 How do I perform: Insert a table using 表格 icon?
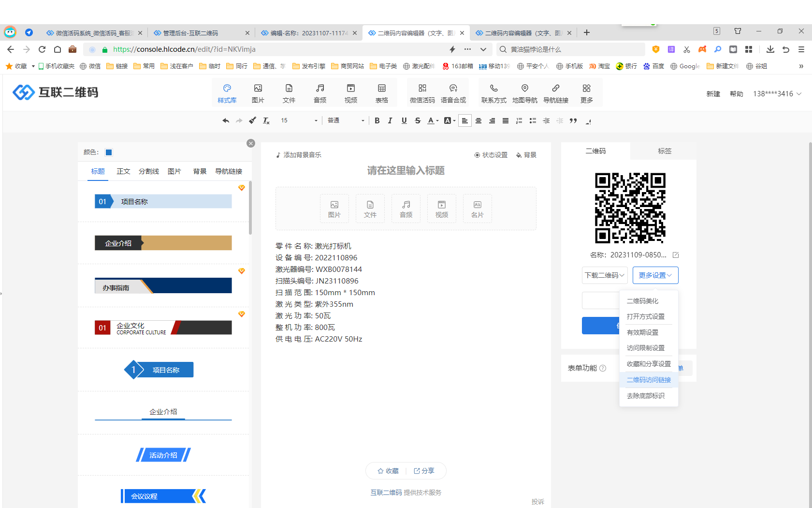(x=381, y=93)
